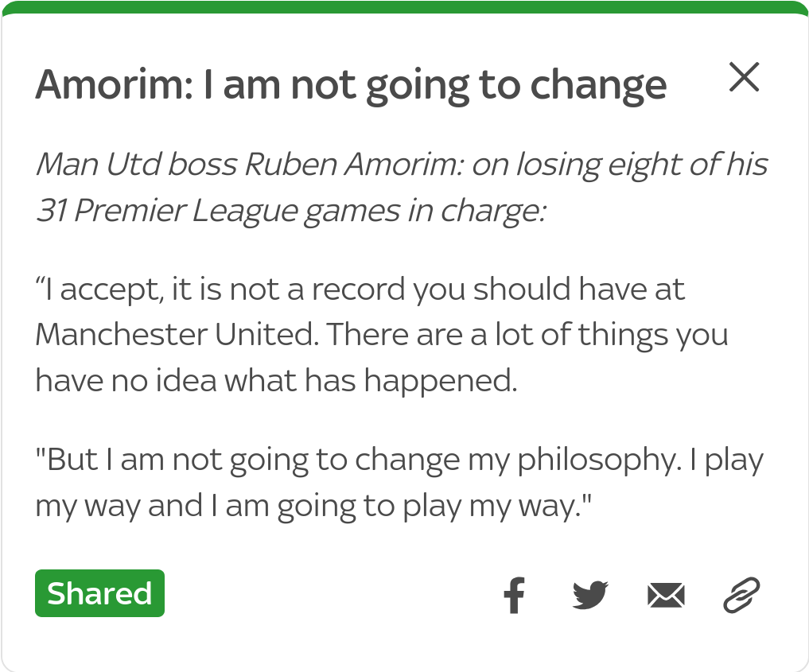Click the line starting 'I accept, it is not'
The width and height of the screenshot is (809, 672).
(x=360, y=289)
